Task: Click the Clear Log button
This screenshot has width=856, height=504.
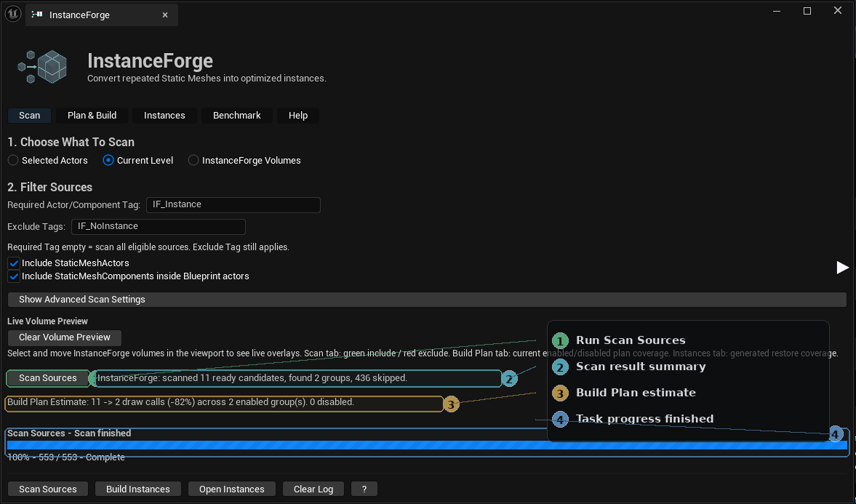Action: [x=313, y=489]
